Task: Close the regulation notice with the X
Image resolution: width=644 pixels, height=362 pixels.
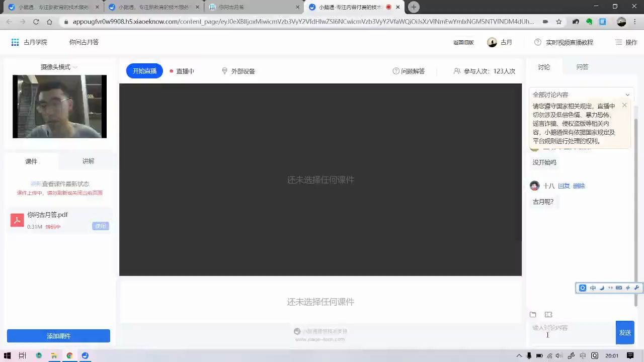Action: pos(624,105)
